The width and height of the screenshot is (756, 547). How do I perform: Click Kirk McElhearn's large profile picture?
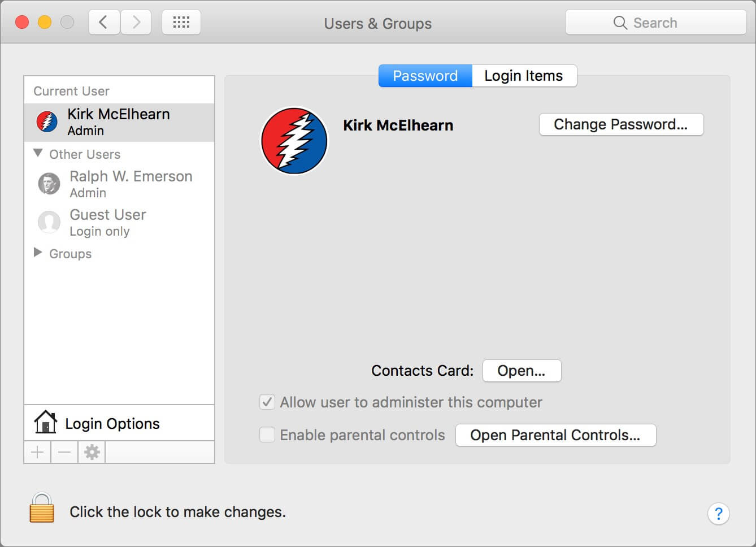294,141
